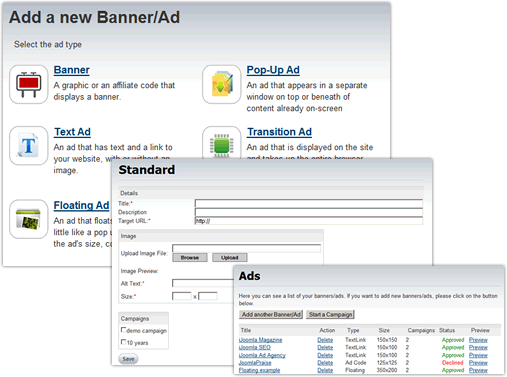Click the Status column header in Ads

tap(447, 330)
